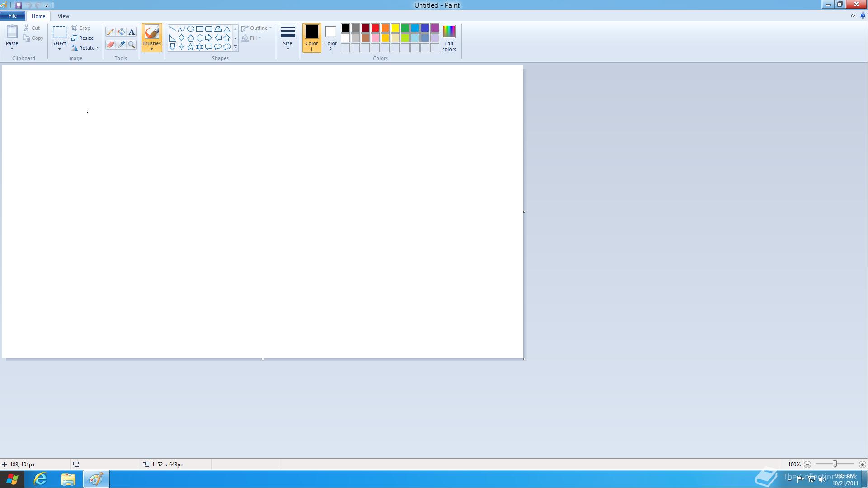The height and width of the screenshot is (488, 868).
Task: Pick the red color swatch
Action: pyautogui.click(x=375, y=28)
